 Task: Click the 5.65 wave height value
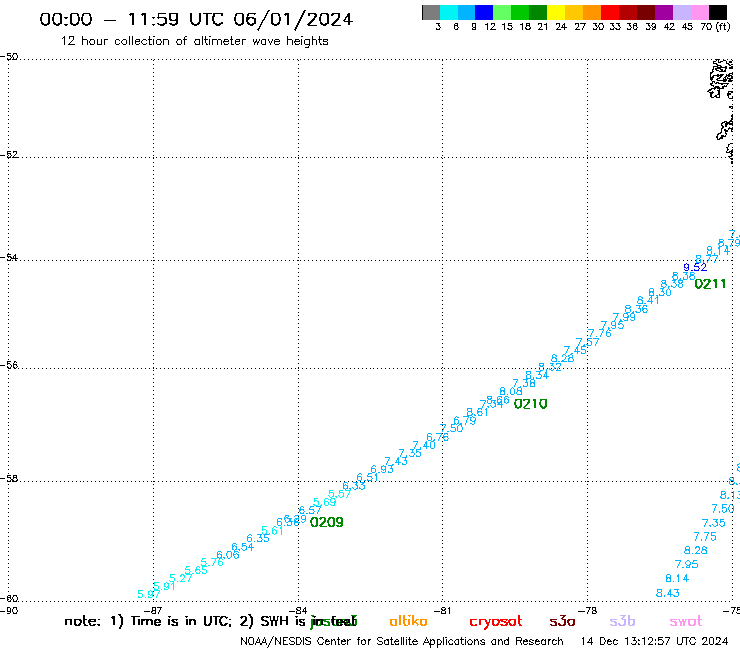pyautogui.click(x=196, y=570)
